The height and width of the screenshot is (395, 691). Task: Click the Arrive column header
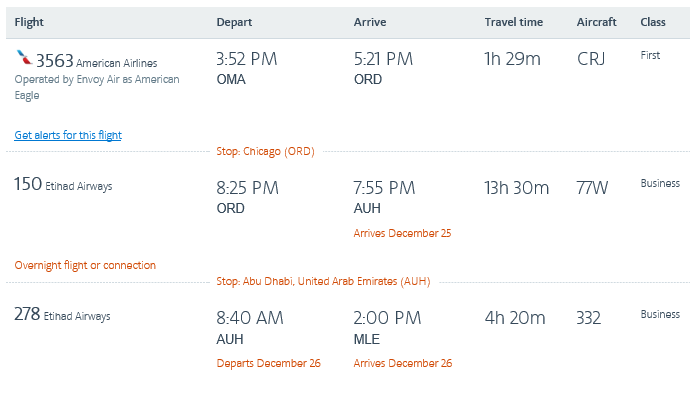point(370,22)
